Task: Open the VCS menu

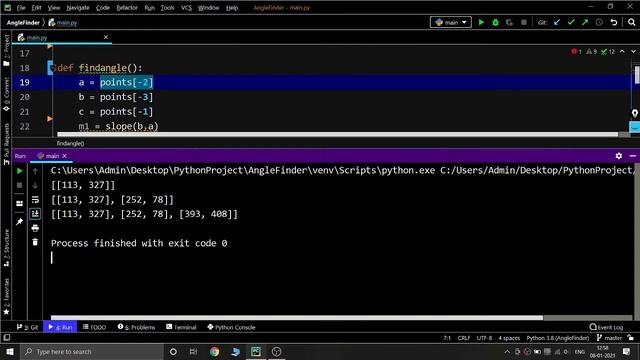Action: (186, 8)
